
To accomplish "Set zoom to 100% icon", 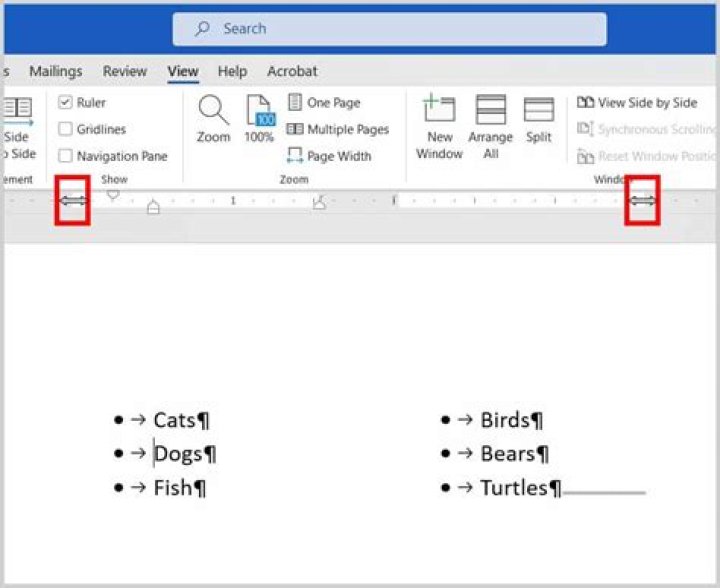I will 260,111.
